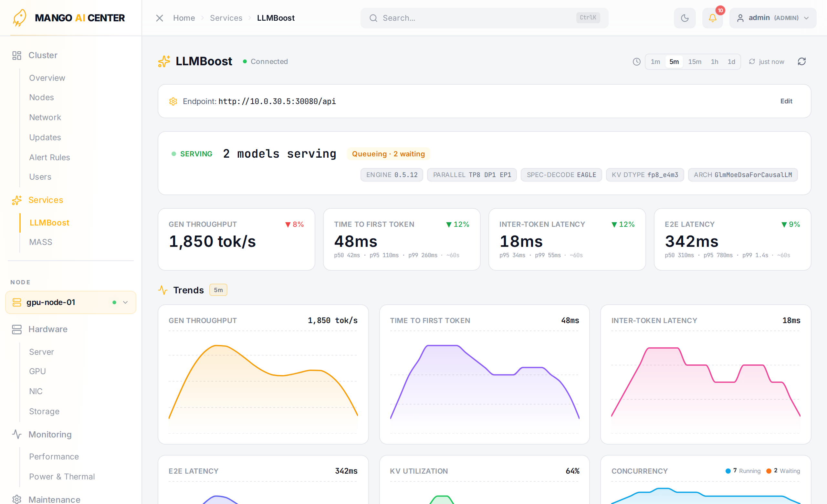The width and height of the screenshot is (827, 504).
Task: Open the NIC hardware page
Action: (36, 391)
